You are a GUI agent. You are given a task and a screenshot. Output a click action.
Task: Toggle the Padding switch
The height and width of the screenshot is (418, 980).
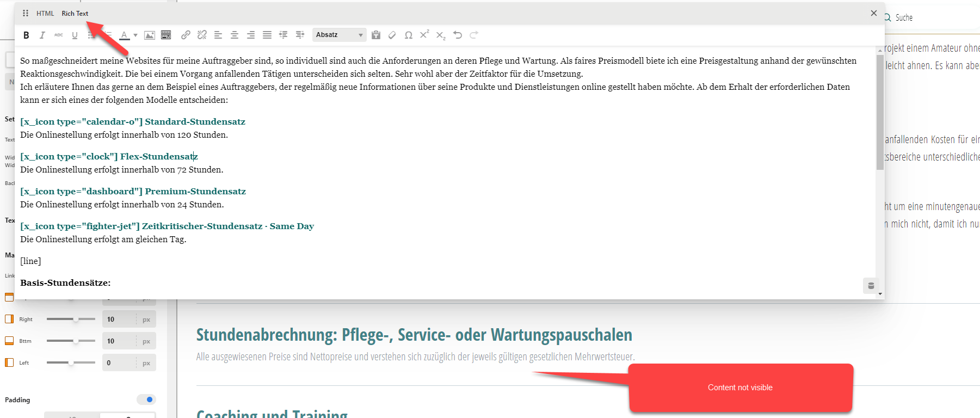click(x=146, y=399)
